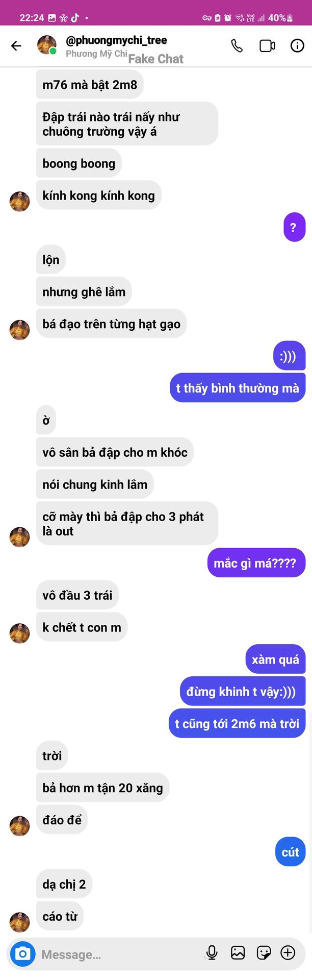The width and height of the screenshot is (312, 980).
Task: Start a video call with the camera icon
Action: 267,46
